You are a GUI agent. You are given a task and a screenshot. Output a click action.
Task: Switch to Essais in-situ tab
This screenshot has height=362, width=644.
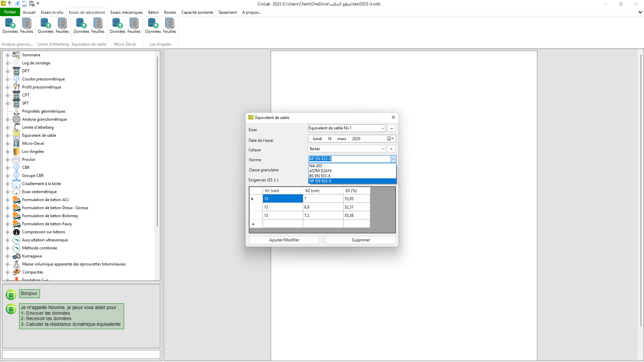pos(52,12)
